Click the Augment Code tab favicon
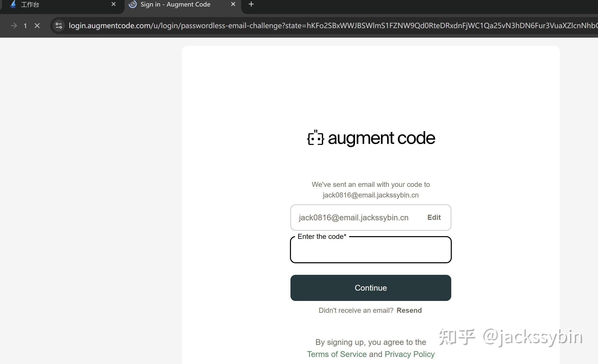This screenshot has width=598, height=364. [133, 4]
